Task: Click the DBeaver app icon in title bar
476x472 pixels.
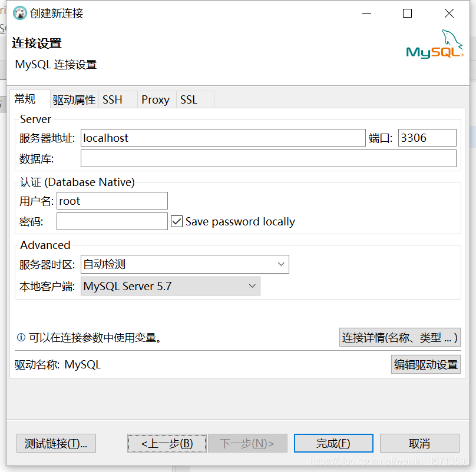Action: point(19,14)
